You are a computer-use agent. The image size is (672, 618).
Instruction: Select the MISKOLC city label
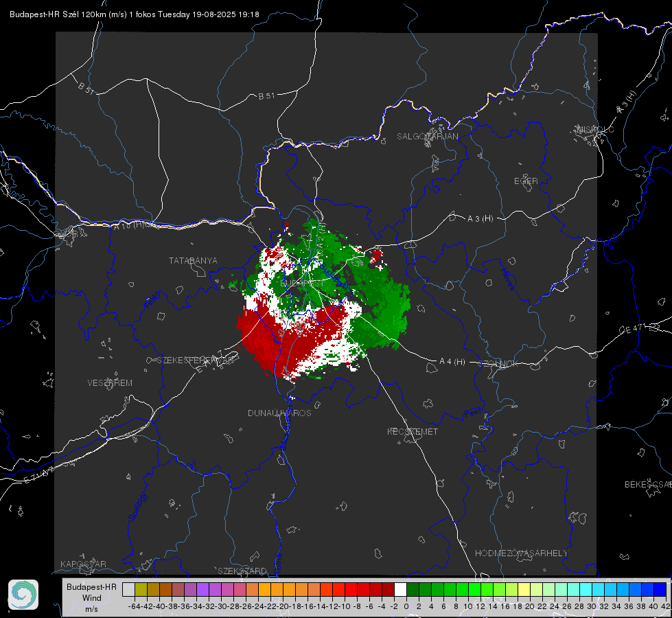[595, 129]
